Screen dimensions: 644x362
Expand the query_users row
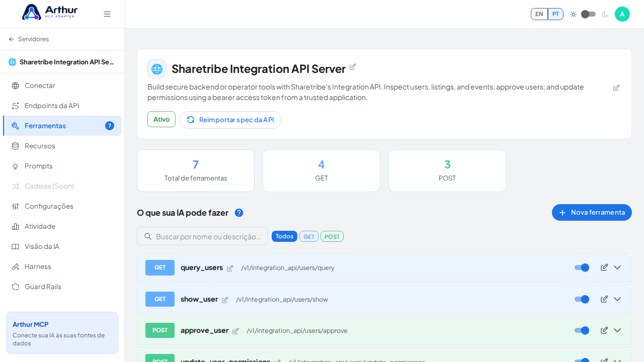coord(617,267)
